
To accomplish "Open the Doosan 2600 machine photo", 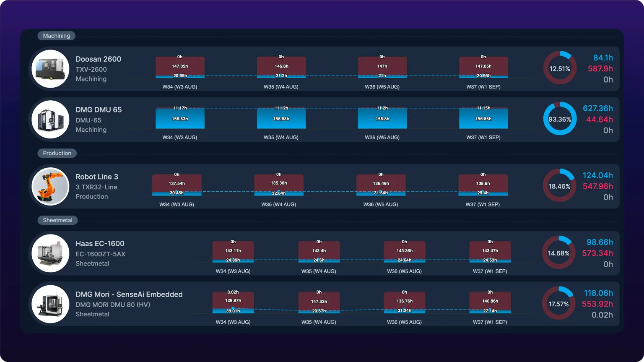I will coord(51,69).
